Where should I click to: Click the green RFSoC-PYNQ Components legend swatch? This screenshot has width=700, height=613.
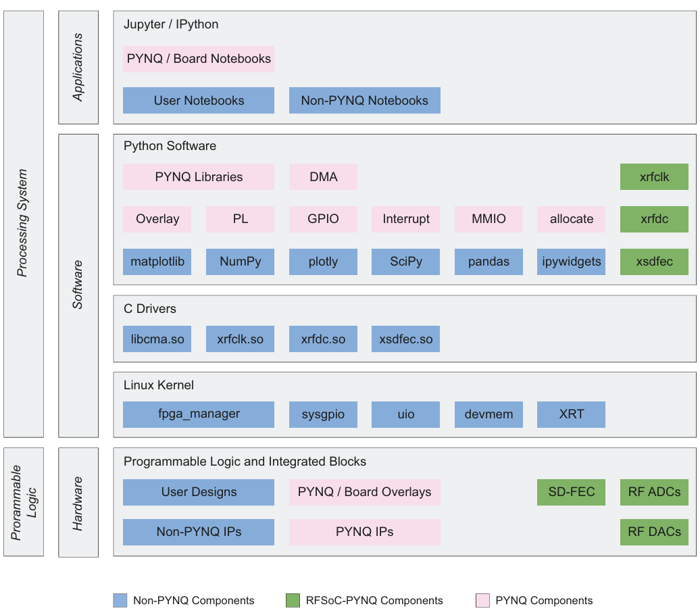tap(293, 601)
